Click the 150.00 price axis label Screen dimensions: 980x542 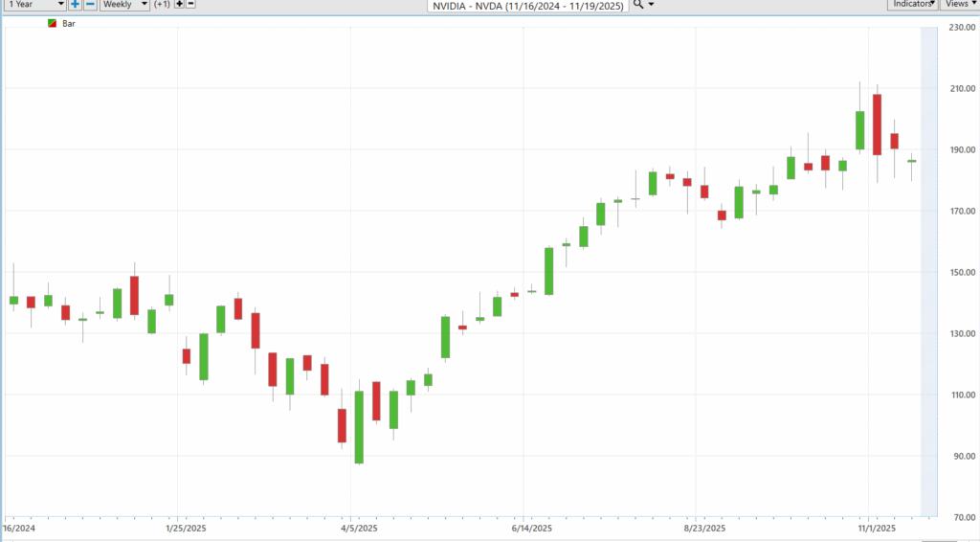pos(962,273)
